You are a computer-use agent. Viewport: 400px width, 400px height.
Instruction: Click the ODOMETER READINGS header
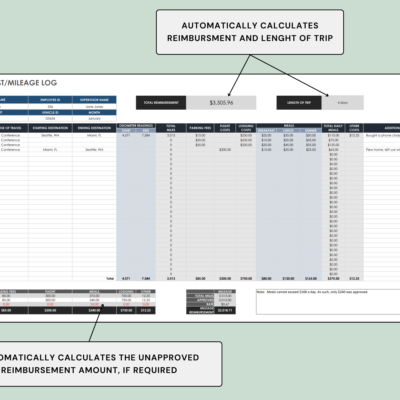click(x=136, y=126)
